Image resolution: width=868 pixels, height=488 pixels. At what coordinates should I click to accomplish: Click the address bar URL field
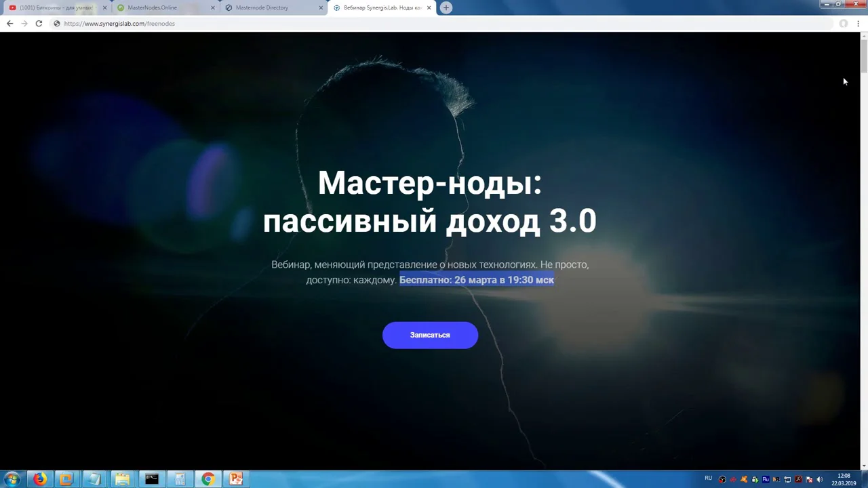click(x=441, y=24)
